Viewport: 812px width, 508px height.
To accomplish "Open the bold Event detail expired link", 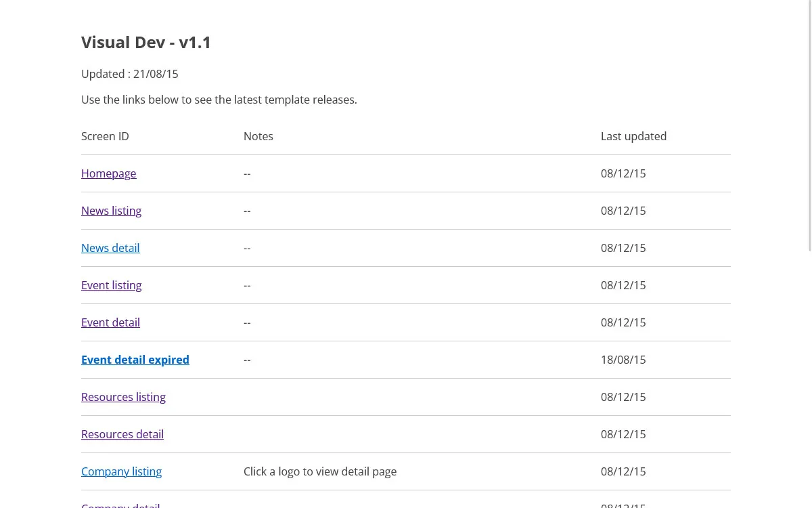I will click(135, 360).
